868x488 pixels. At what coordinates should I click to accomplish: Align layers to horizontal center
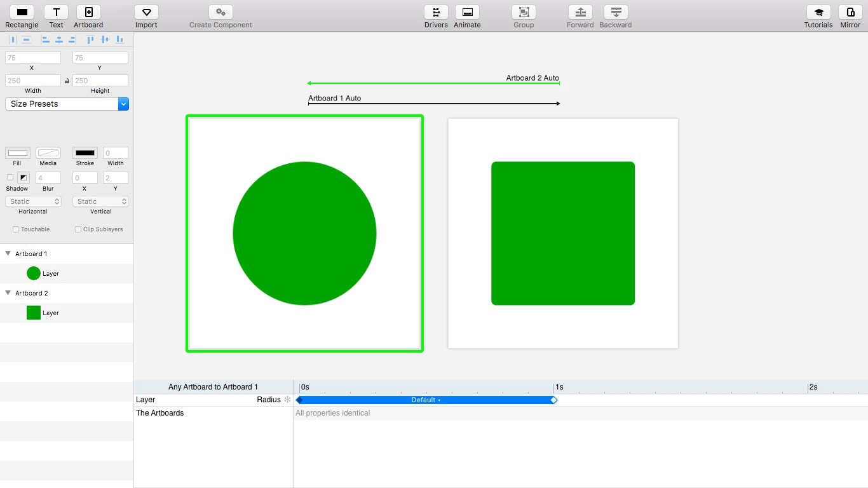tap(58, 39)
